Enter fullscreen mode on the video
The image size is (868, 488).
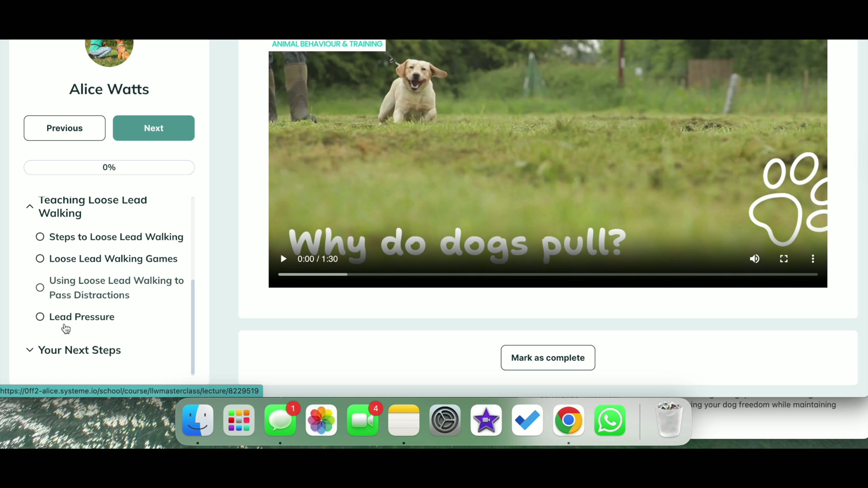tap(784, 259)
